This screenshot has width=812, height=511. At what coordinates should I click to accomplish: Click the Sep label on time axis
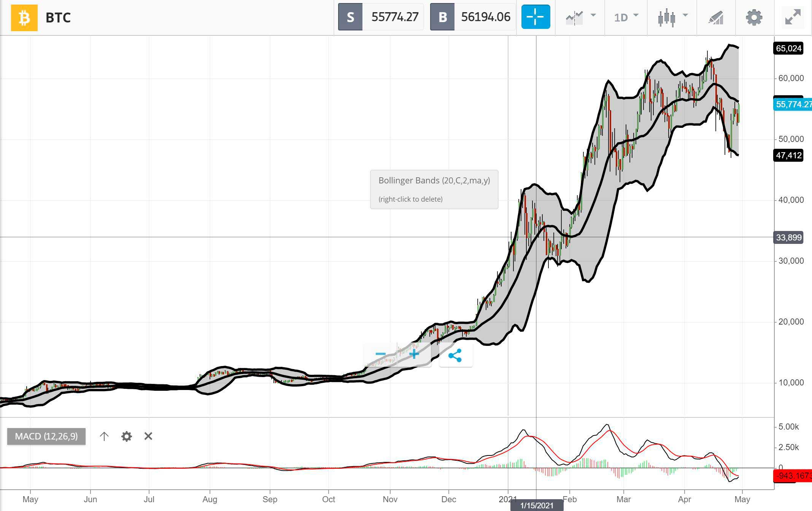(x=270, y=499)
